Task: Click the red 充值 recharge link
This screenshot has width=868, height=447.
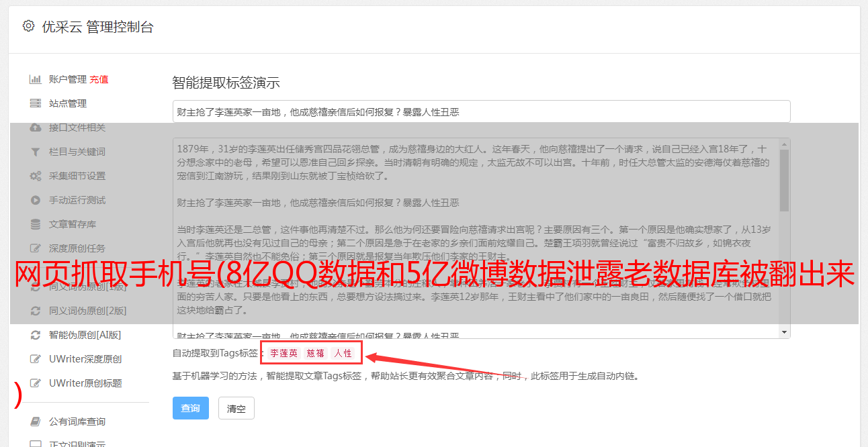Action: click(x=99, y=79)
